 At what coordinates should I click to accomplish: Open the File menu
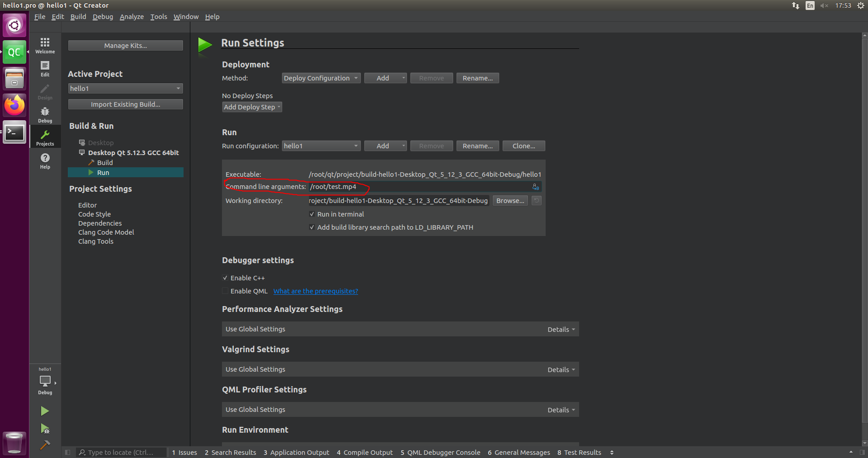pyautogui.click(x=40, y=17)
